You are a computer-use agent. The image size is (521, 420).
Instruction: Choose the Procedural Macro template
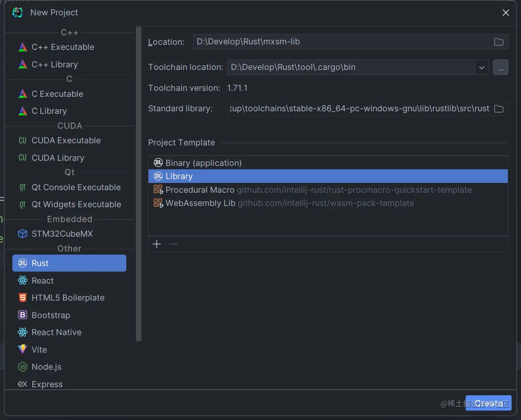point(328,190)
